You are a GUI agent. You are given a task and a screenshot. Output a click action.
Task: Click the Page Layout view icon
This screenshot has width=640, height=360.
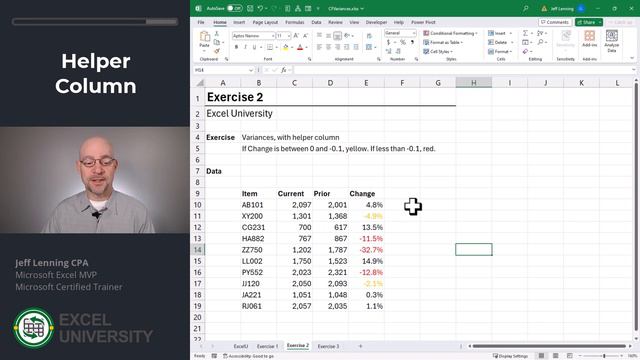[556, 356]
